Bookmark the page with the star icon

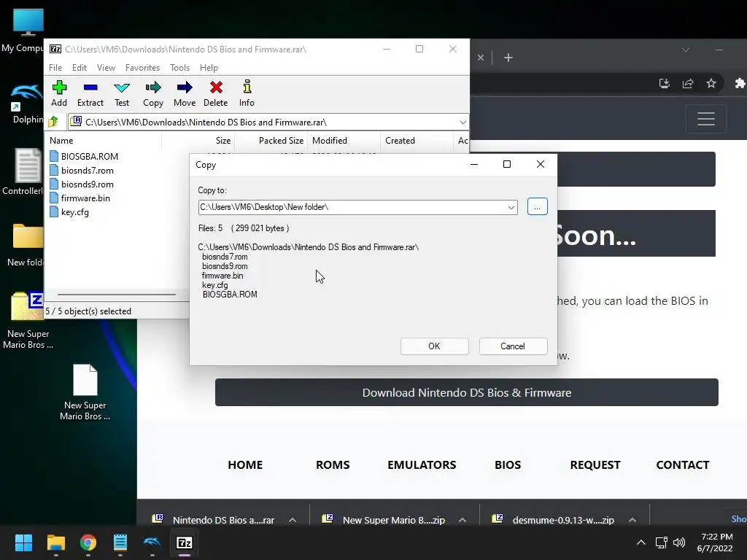711,83
